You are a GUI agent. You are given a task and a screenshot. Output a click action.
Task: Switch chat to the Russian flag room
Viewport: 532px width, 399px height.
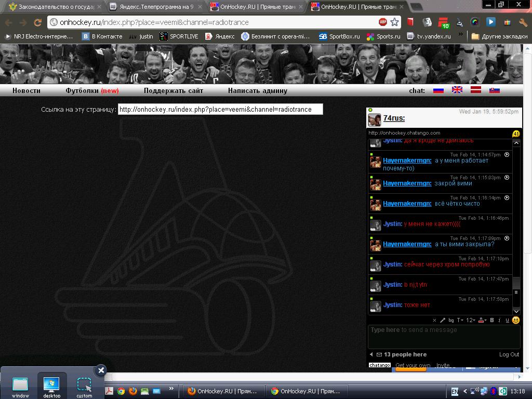coord(438,90)
